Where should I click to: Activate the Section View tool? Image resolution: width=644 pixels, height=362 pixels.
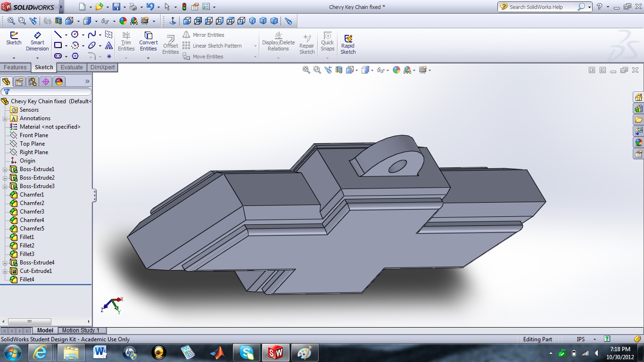click(339, 69)
